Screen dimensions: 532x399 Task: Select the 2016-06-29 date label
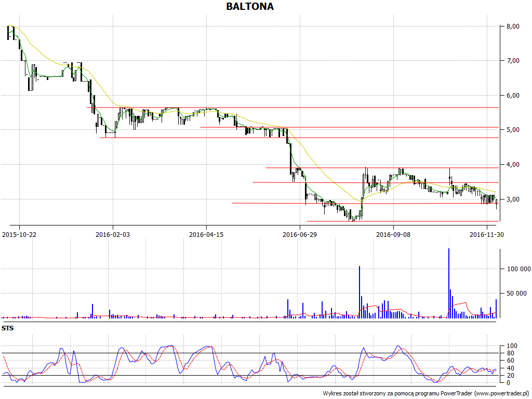(x=300, y=234)
